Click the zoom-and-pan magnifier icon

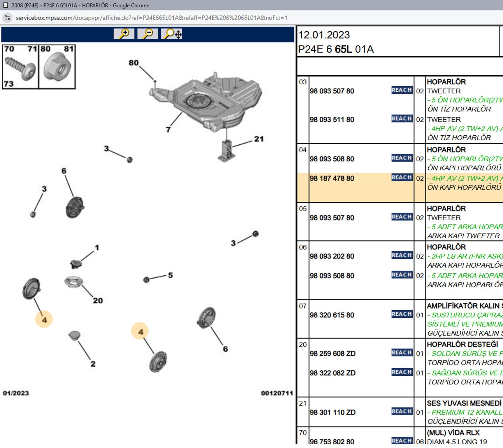click(x=172, y=34)
